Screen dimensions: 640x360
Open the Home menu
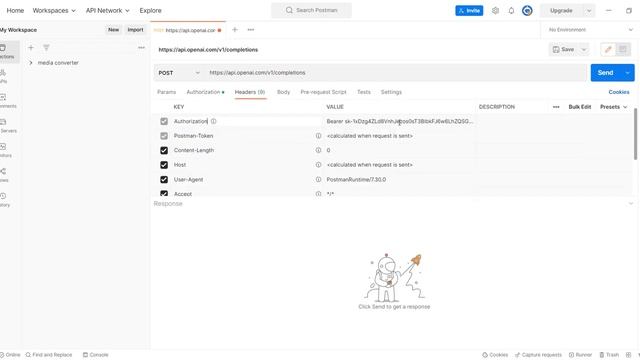(15, 11)
